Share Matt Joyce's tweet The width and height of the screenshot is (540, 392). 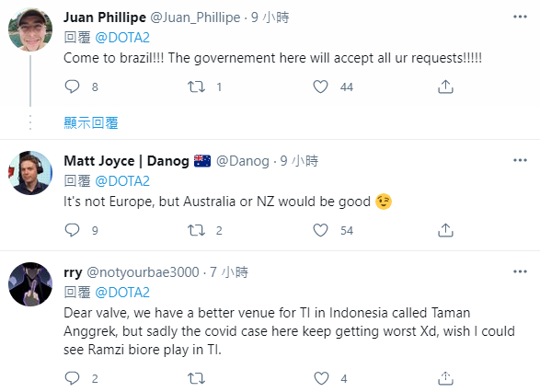[x=445, y=230]
